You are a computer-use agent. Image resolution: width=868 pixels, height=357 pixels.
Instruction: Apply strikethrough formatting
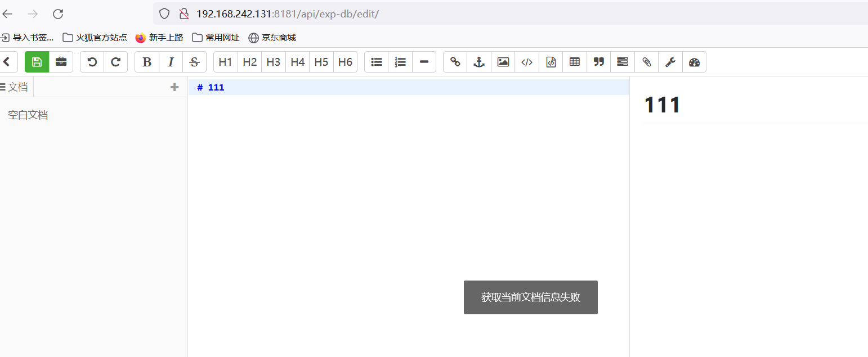(194, 62)
